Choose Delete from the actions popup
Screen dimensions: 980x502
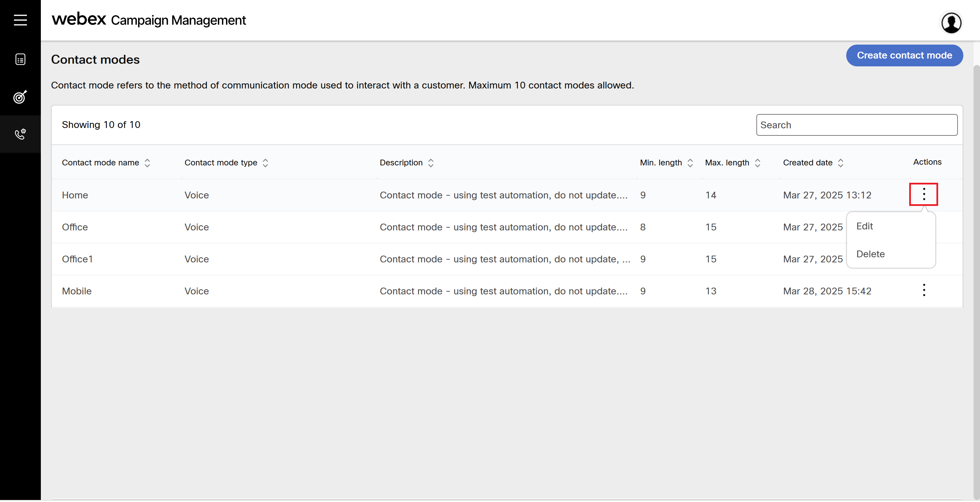point(870,254)
